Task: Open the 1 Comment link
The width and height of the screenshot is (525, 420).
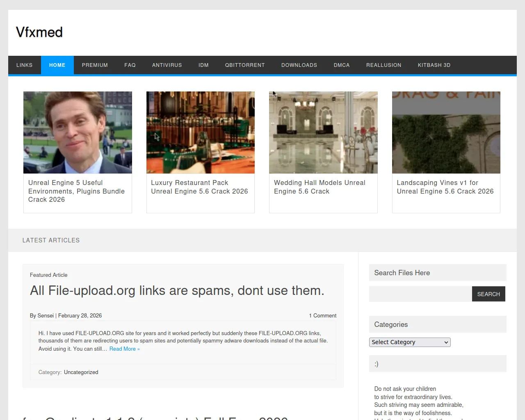Action: click(x=323, y=315)
